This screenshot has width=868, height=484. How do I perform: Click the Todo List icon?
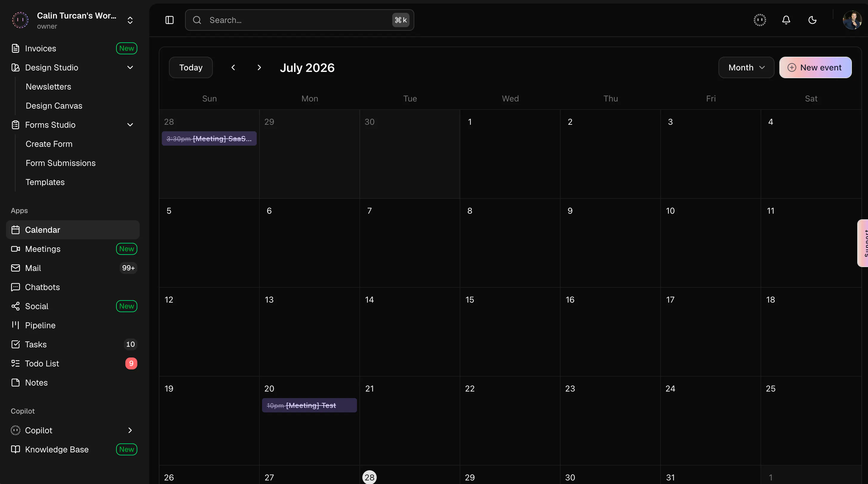coord(16,363)
